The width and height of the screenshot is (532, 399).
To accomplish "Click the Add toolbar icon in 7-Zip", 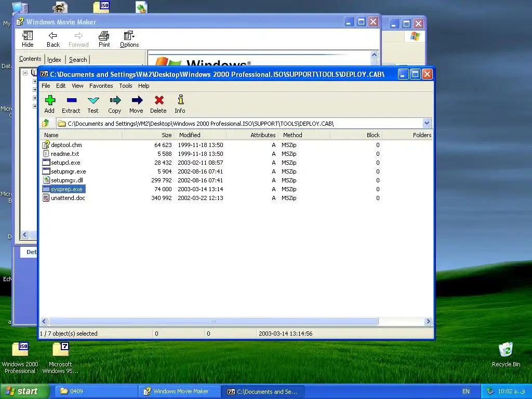I will click(50, 100).
